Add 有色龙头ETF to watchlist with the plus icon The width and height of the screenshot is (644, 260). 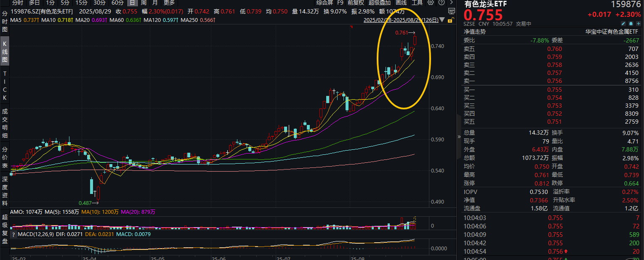pyautogui.click(x=639, y=24)
